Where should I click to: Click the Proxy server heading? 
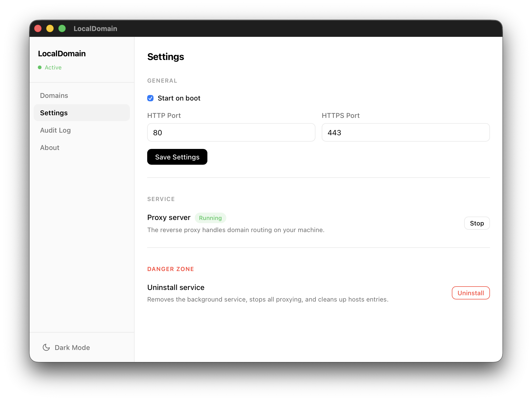(x=169, y=218)
